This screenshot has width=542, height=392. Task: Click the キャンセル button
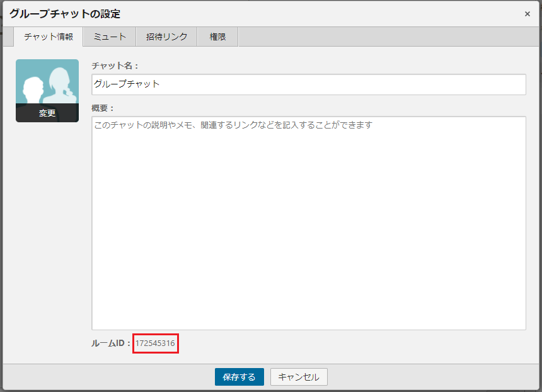coord(299,377)
